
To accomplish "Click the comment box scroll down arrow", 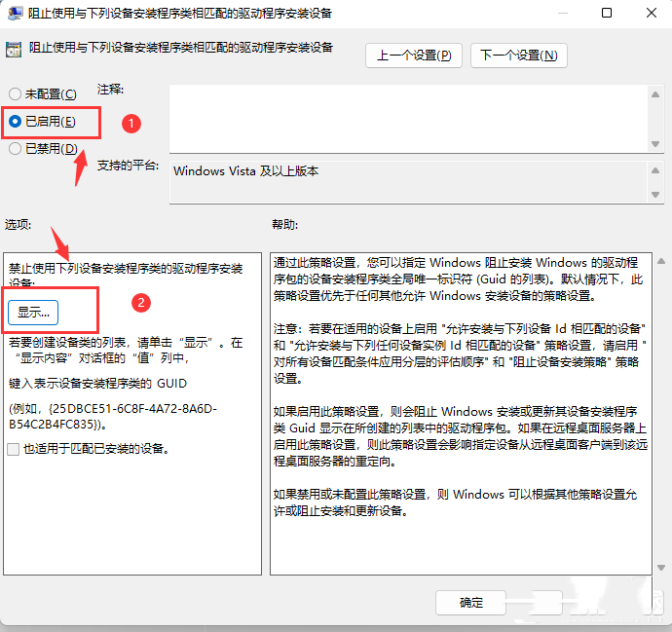I will [x=655, y=144].
